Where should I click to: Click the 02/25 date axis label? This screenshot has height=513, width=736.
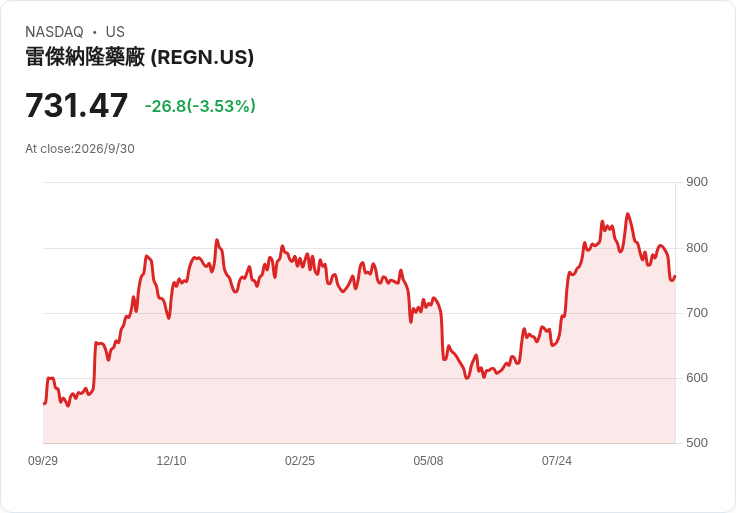pyautogui.click(x=299, y=461)
